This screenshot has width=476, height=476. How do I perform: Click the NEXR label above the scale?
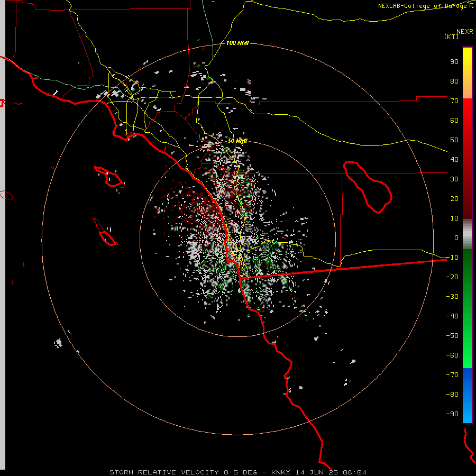point(465,32)
